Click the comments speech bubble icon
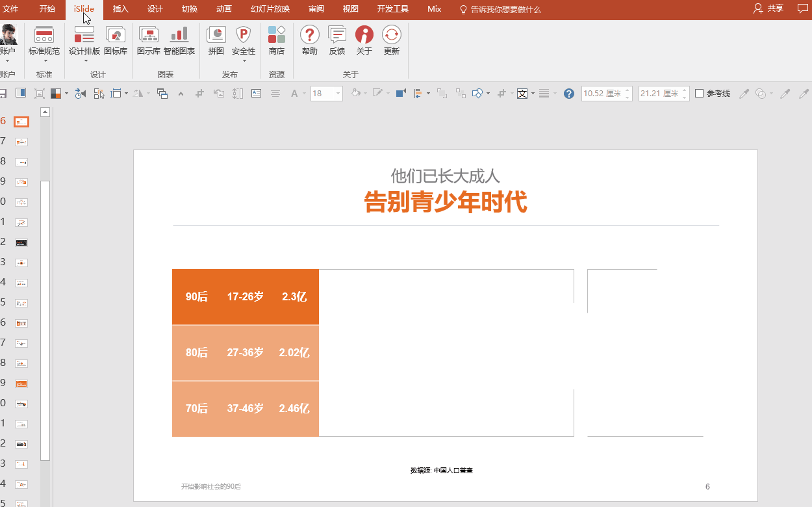Viewport: 812px width, 507px height. (802, 8)
